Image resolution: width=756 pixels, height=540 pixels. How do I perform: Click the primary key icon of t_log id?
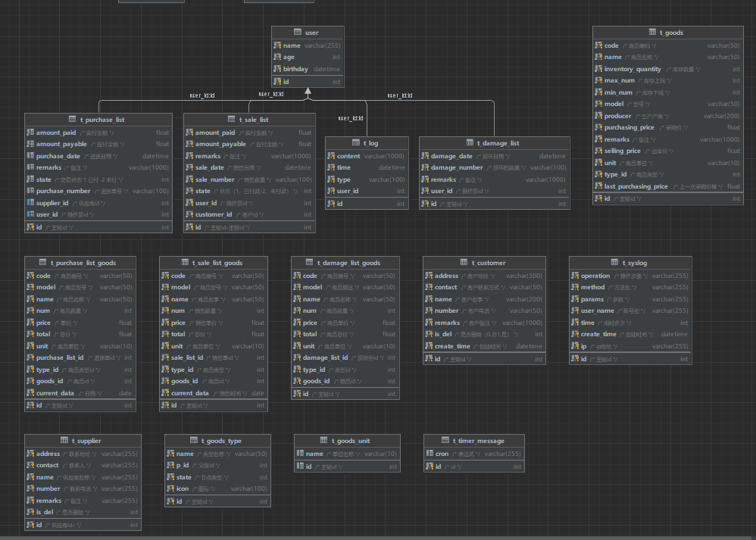pyautogui.click(x=332, y=203)
